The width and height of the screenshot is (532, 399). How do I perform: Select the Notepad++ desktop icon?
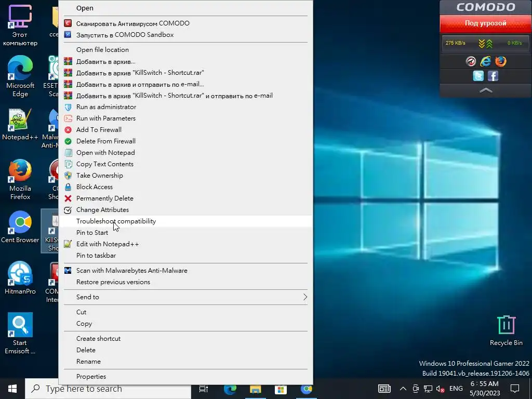20,124
